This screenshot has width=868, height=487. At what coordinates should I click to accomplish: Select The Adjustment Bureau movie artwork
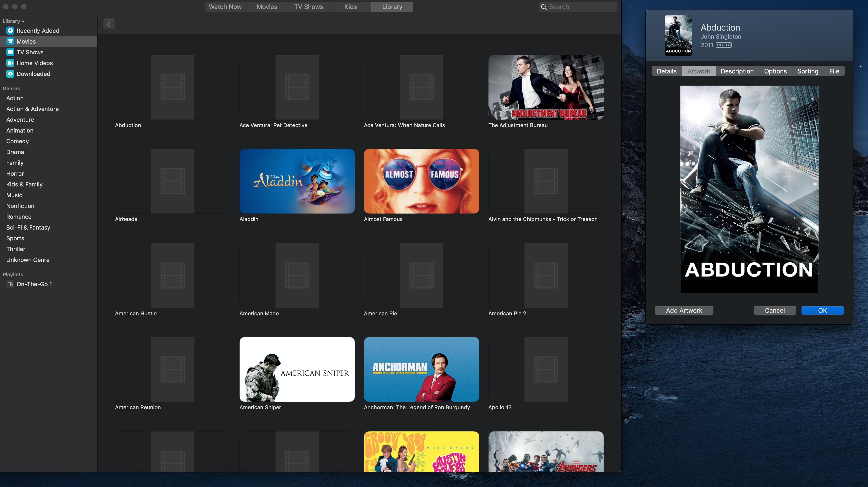[546, 87]
